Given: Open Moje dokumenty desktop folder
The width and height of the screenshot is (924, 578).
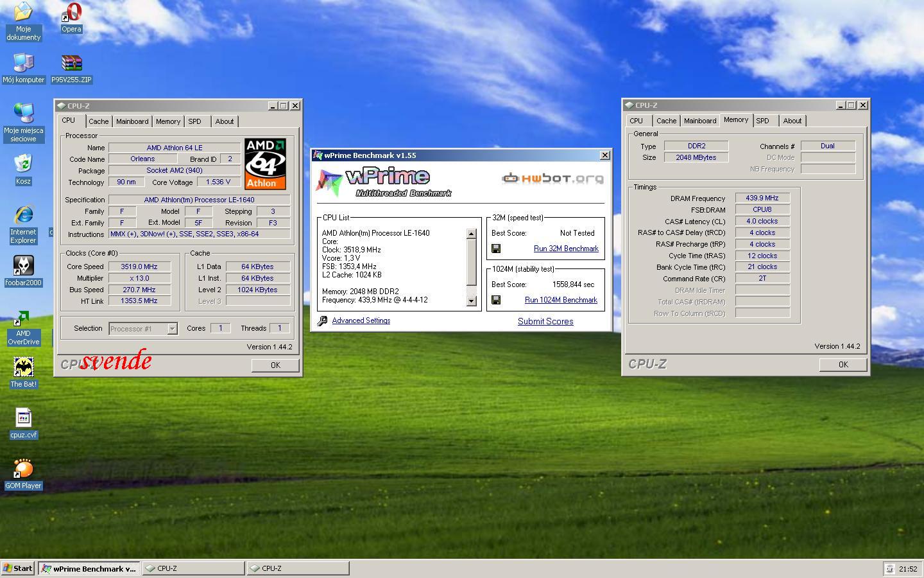Looking at the screenshot, I should [x=23, y=22].
